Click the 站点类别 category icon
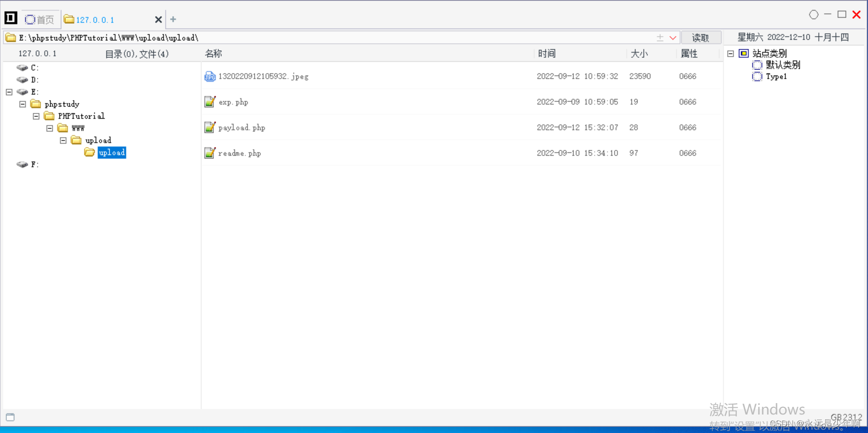The height and width of the screenshot is (433, 868). 744,54
